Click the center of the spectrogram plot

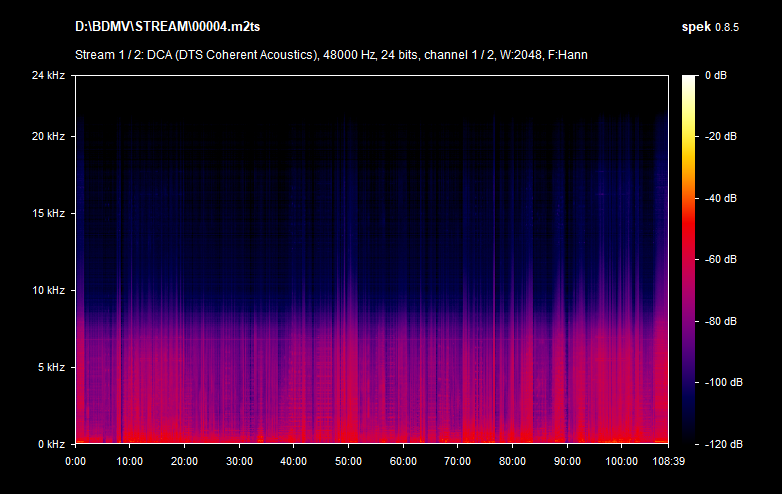point(371,259)
